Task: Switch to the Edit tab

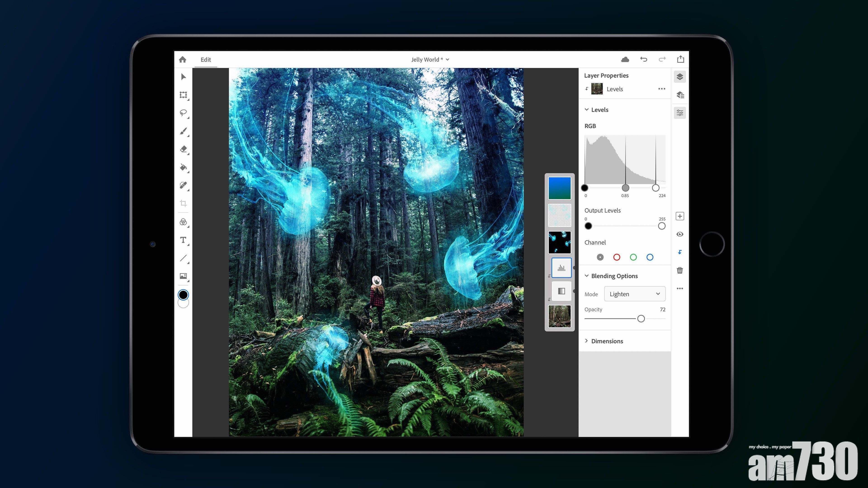Action: pyautogui.click(x=205, y=60)
